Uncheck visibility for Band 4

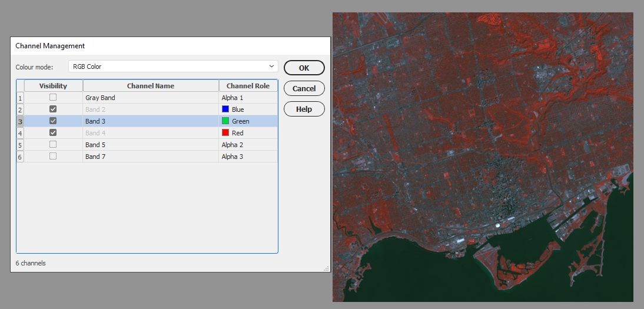coord(53,132)
